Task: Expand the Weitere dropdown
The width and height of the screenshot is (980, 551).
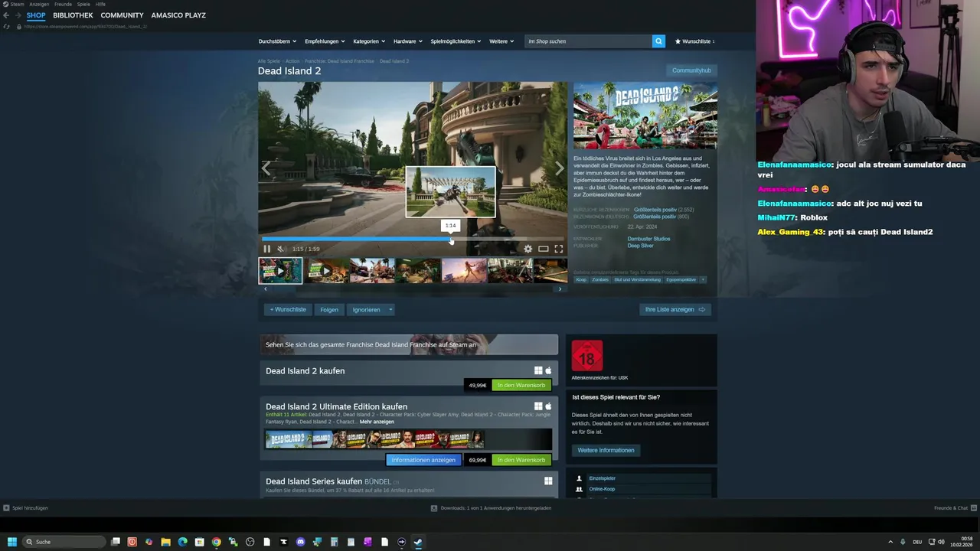Action: click(x=501, y=41)
